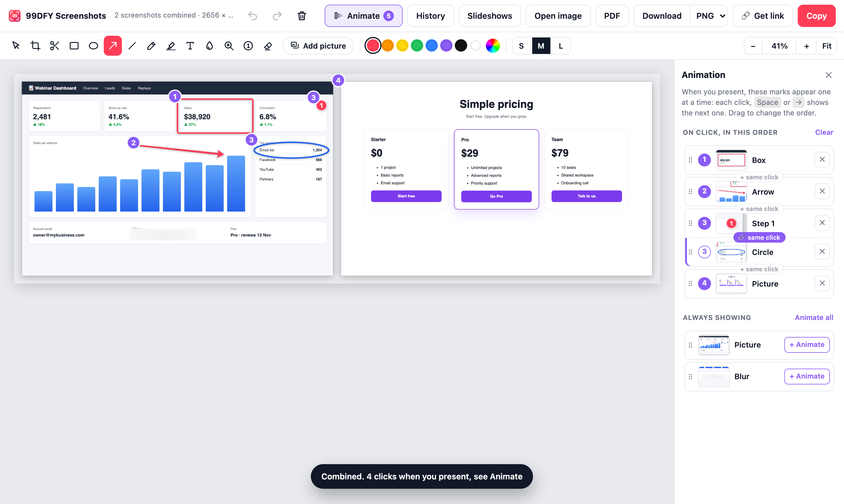Add same click below Box row
The image size is (844, 504).
pos(759,177)
